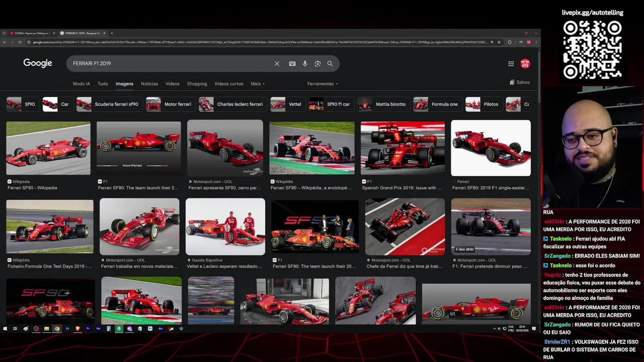This screenshot has height=362, width=644.
Task: Open Ferrari SF90: 2019 F1 single-seater image
Action: (491, 148)
